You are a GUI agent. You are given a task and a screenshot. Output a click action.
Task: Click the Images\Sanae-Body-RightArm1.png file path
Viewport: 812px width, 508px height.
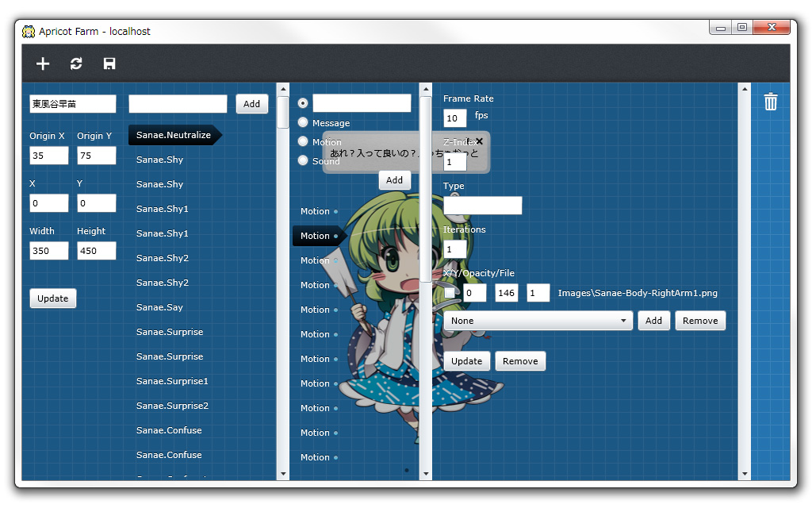click(638, 293)
